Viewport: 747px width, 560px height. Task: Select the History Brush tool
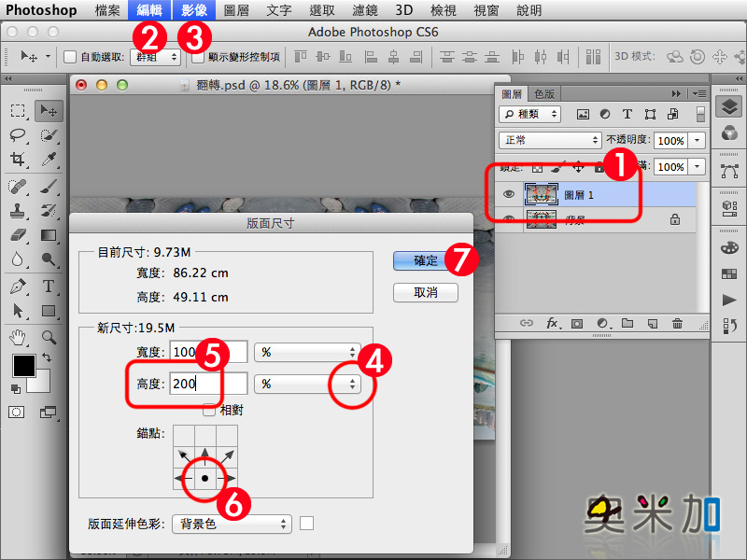pos(49,211)
